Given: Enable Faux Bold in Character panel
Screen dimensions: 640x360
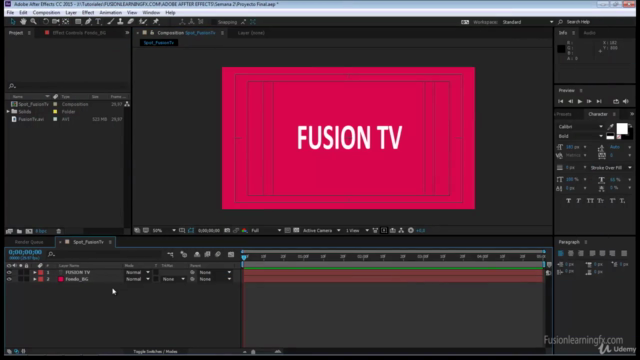Looking at the screenshot, I should pos(568,200).
